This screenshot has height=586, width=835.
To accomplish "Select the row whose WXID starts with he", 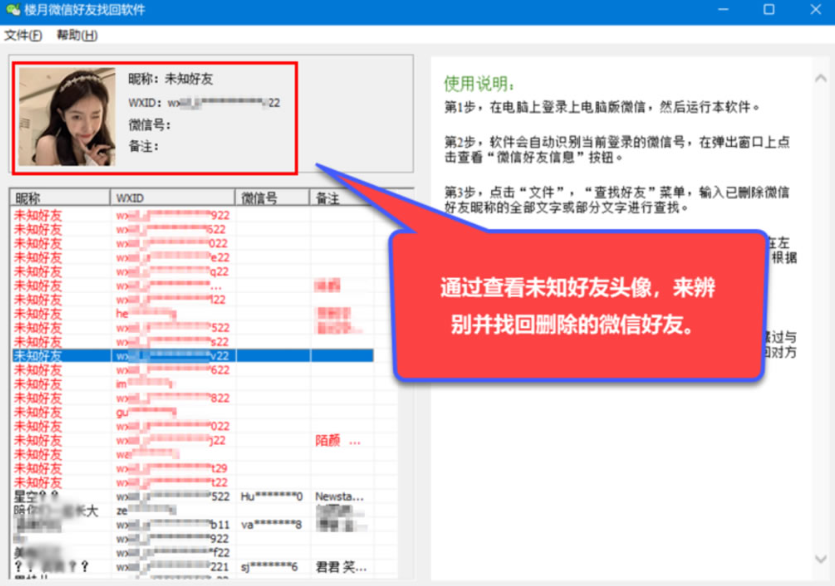I will tap(192, 314).
